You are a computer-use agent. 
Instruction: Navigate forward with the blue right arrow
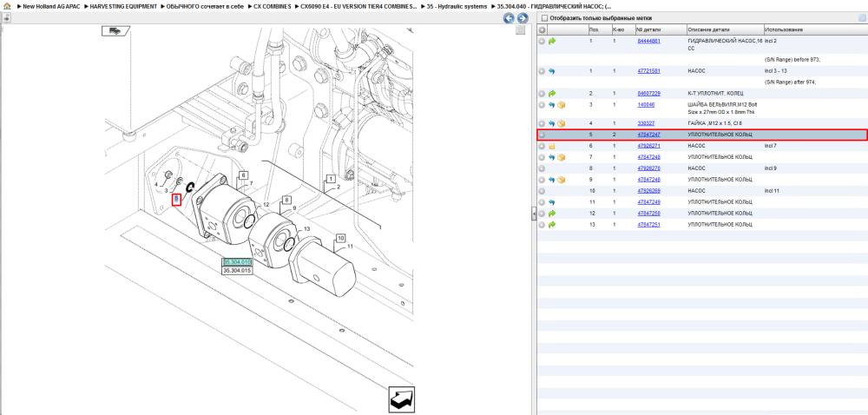point(522,18)
